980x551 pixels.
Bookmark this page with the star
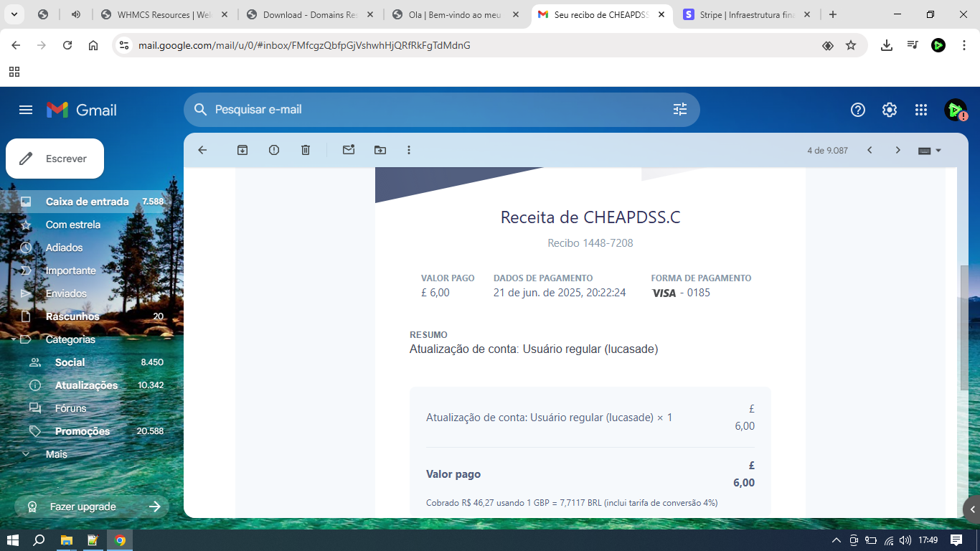pyautogui.click(x=851, y=45)
